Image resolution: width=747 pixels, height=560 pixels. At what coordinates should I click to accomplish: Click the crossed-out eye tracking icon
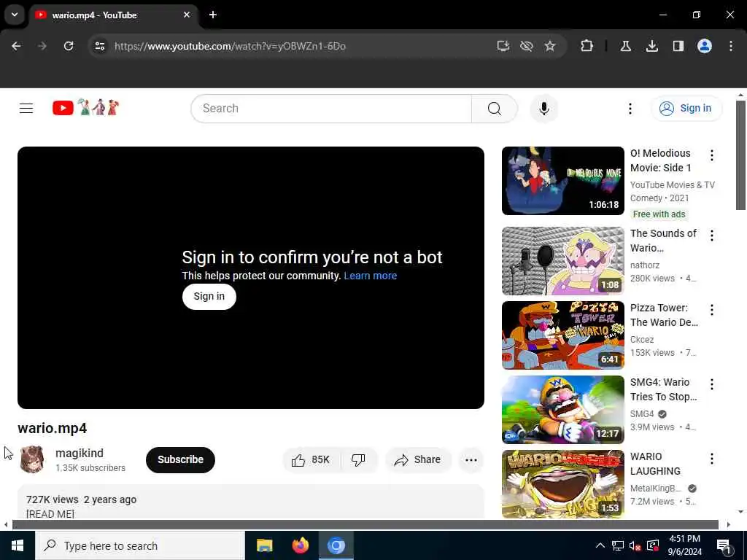[526, 46]
